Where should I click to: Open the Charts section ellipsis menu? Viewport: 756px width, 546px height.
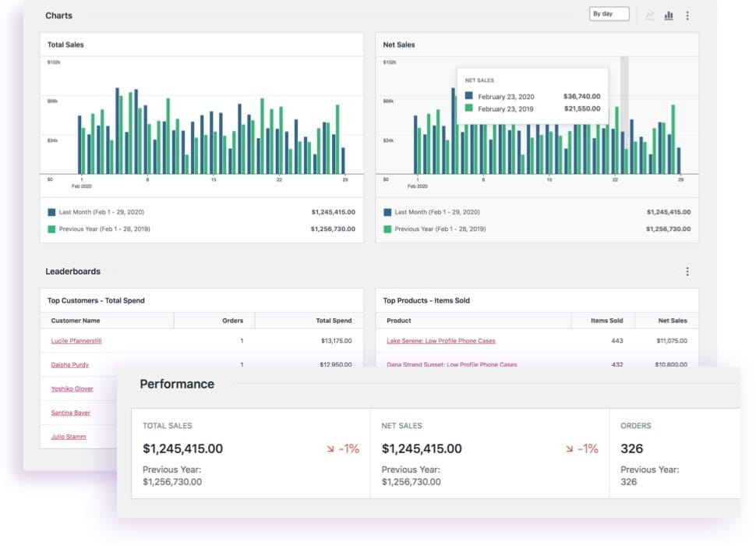pos(687,15)
